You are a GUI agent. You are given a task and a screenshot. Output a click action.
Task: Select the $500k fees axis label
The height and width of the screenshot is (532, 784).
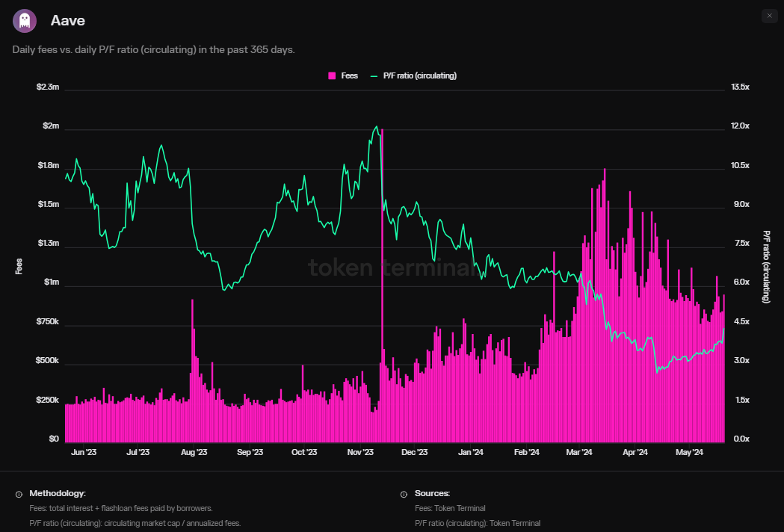tap(48, 361)
